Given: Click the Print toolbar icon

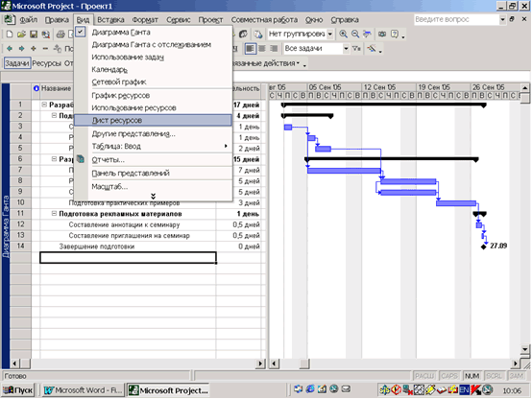Looking at the screenshot, I should 60,35.
